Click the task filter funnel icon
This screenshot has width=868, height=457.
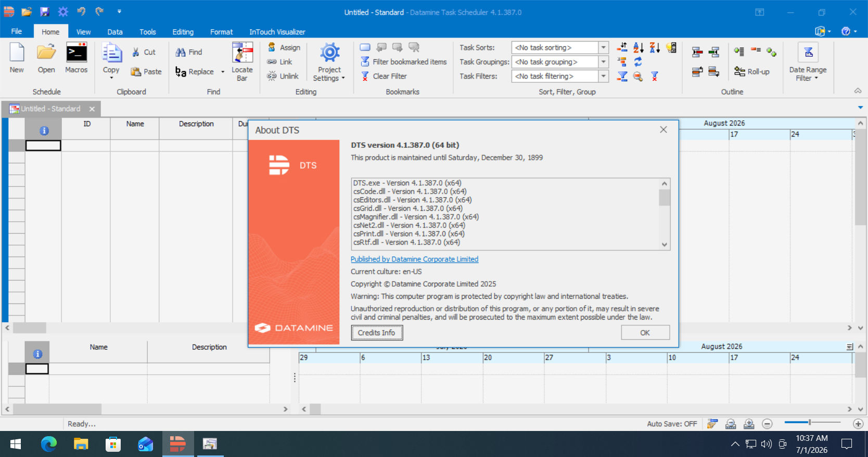622,77
